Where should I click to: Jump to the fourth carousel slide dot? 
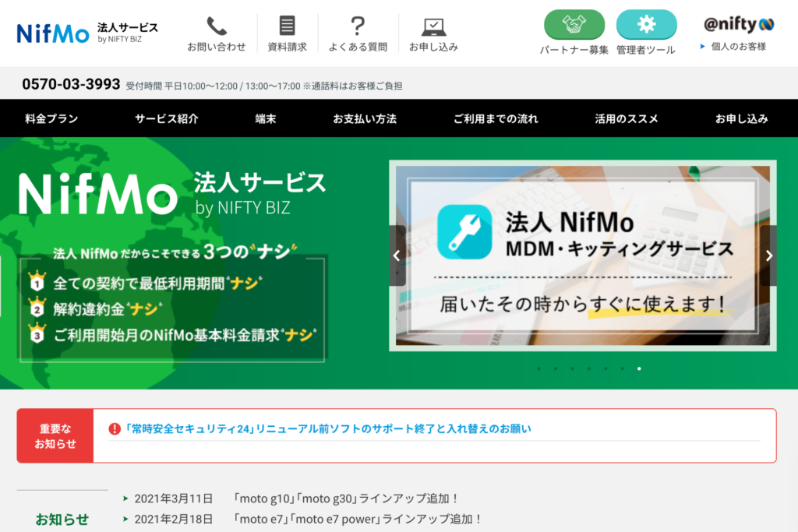click(589, 368)
